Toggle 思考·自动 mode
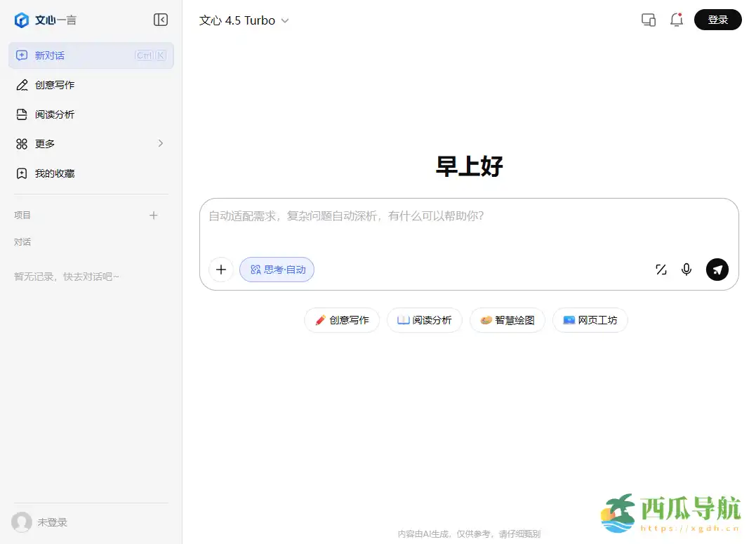 (277, 270)
